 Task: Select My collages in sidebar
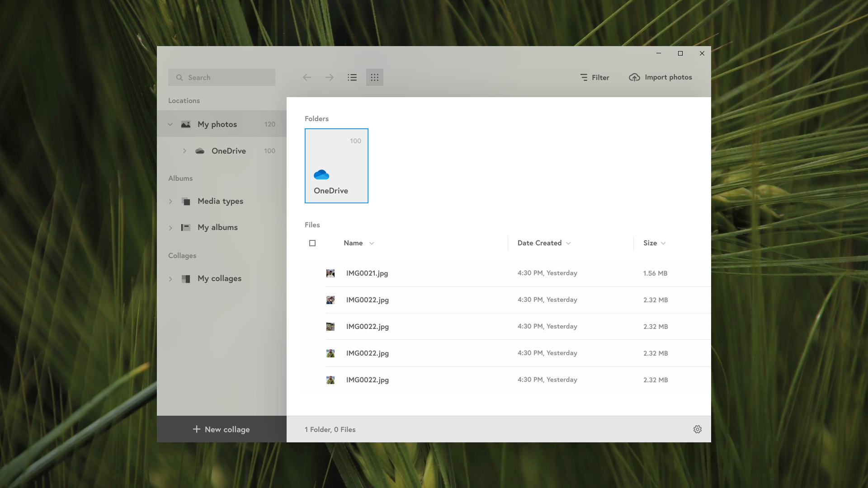click(219, 278)
